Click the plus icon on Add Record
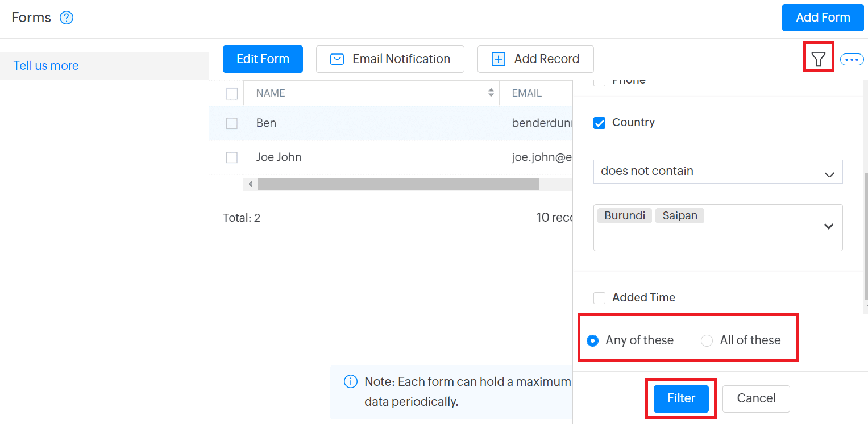 point(498,59)
